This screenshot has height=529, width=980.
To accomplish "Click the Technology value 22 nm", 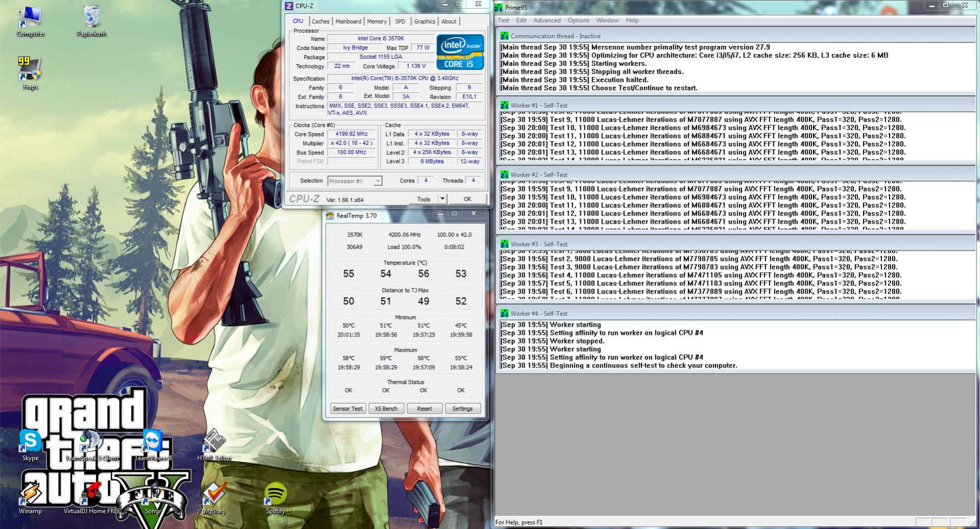I will click(342, 66).
